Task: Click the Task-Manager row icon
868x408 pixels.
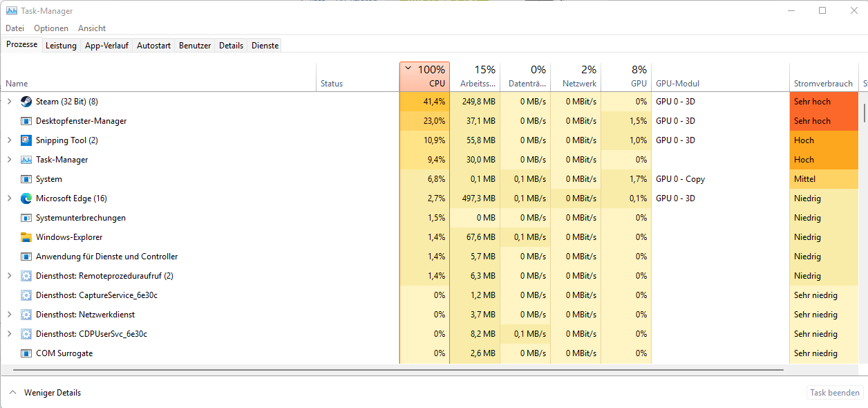Action: click(26, 160)
